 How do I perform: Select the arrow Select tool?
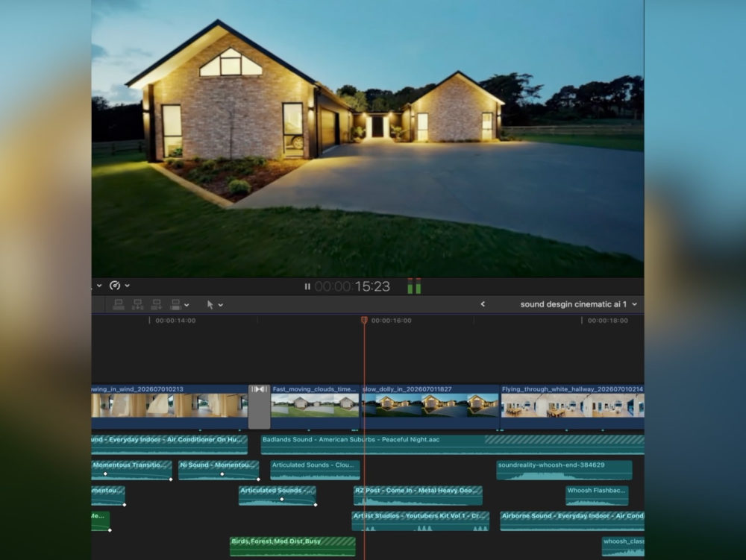click(x=210, y=304)
